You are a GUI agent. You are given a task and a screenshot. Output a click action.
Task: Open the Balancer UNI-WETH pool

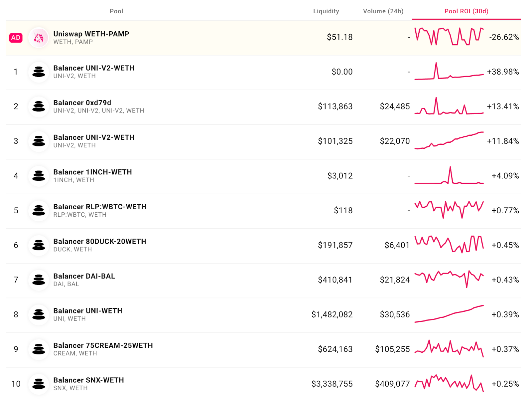[x=88, y=311]
